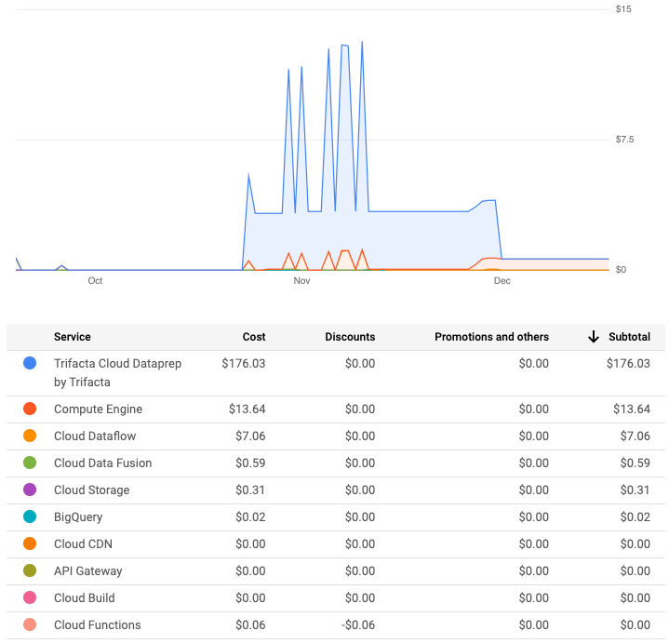
Task: Sort by the Service column header
Action: 72,337
